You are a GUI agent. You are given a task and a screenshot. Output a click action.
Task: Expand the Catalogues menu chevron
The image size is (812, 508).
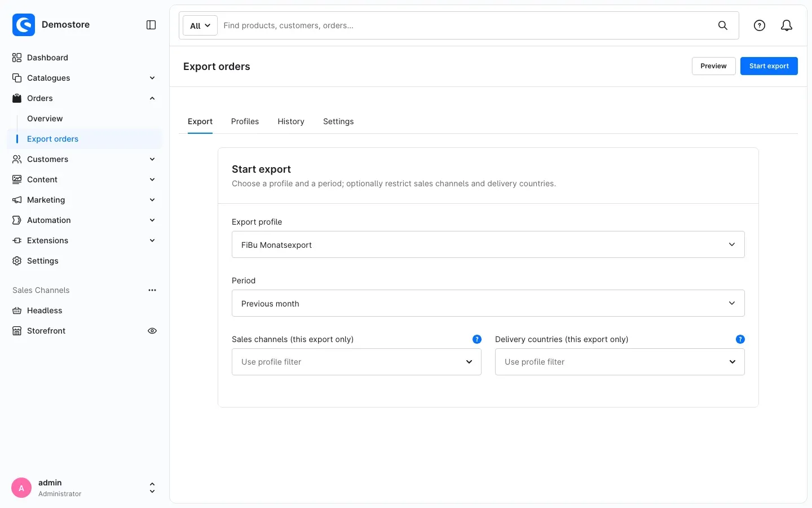pyautogui.click(x=152, y=78)
